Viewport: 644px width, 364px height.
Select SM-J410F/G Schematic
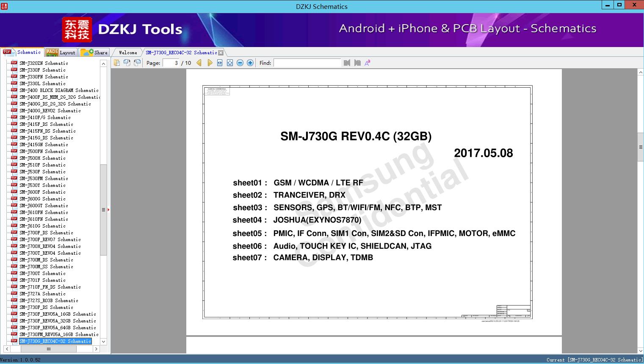[x=45, y=117]
